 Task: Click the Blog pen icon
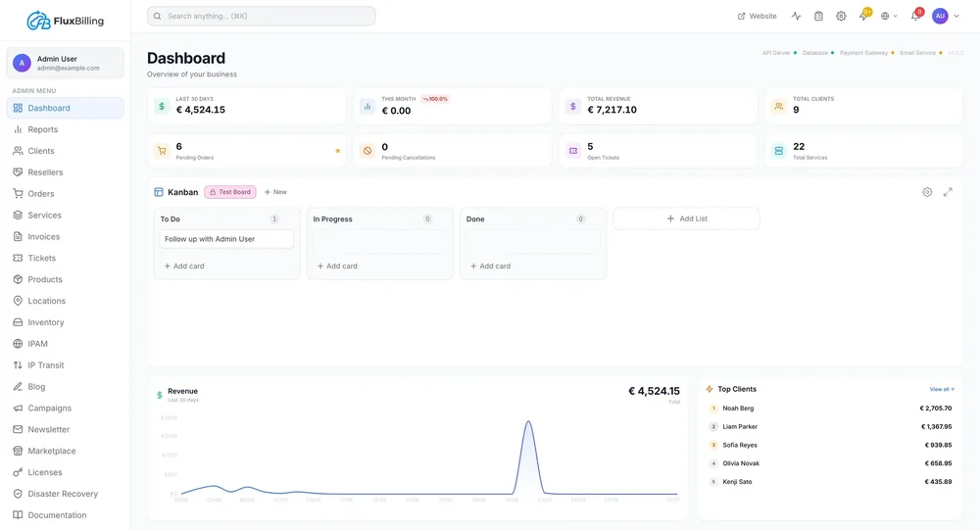pos(18,387)
